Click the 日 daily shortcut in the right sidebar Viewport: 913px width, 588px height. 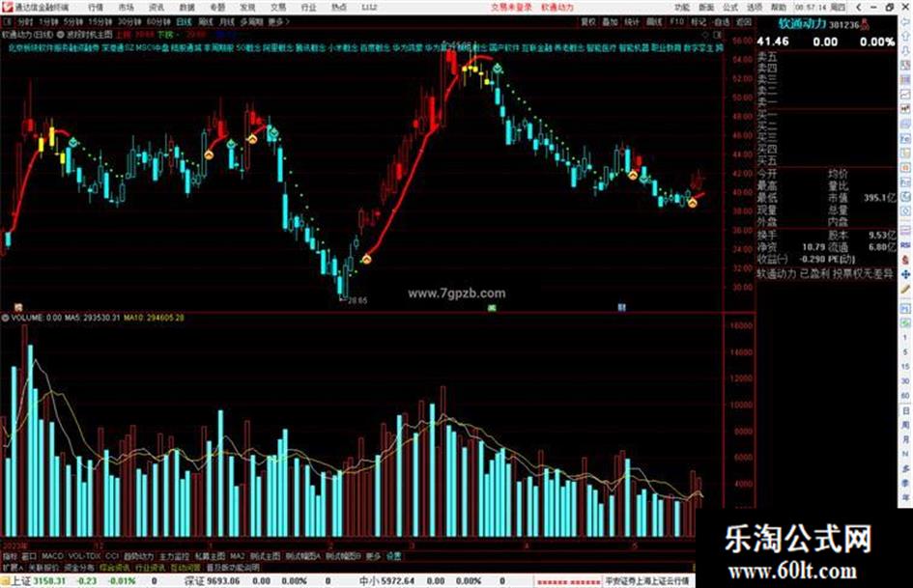coord(905,411)
